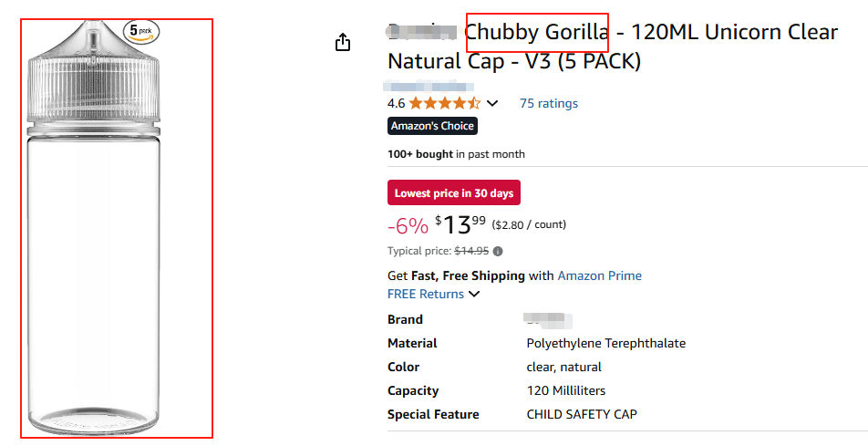Open the 75 ratings link
The height and width of the screenshot is (446, 868).
click(548, 103)
